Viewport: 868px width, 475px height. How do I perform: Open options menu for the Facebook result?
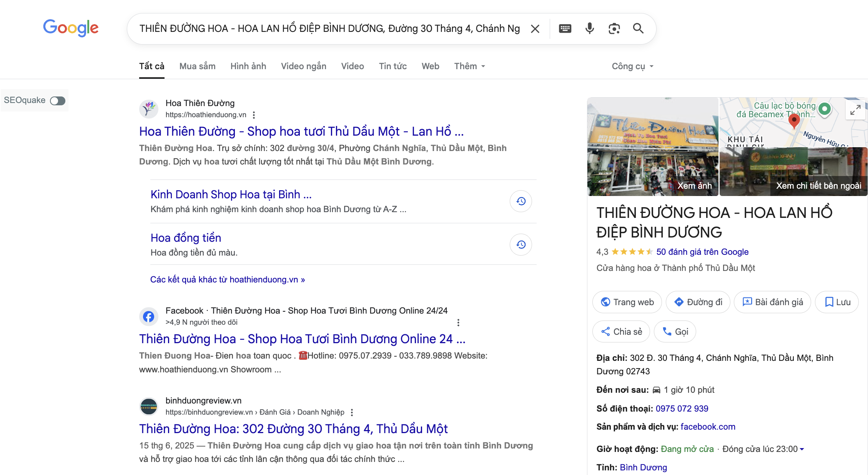point(458,322)
